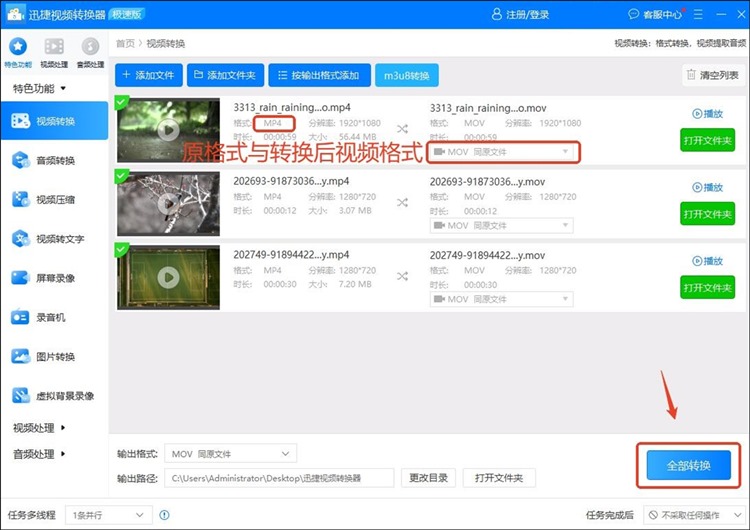The image size is (750, 530).
Task: Select 视频转文字 in the sidebar
Action: 54,239
